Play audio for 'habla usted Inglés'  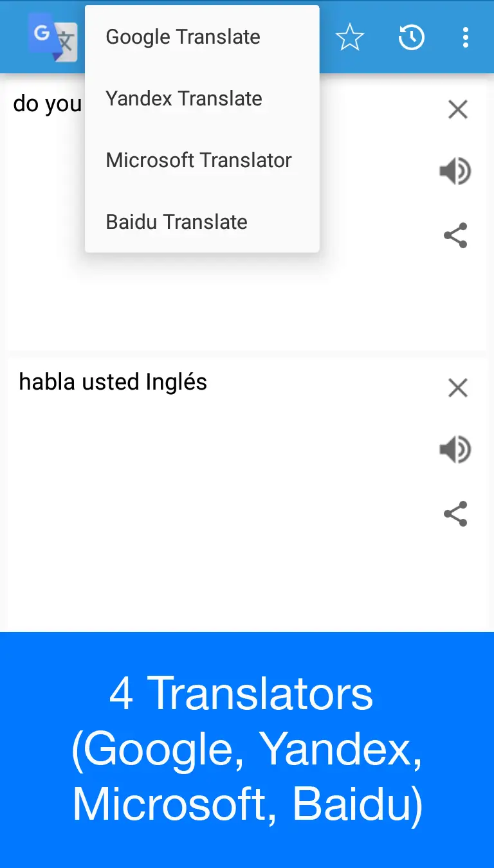(x=455, y=449)
